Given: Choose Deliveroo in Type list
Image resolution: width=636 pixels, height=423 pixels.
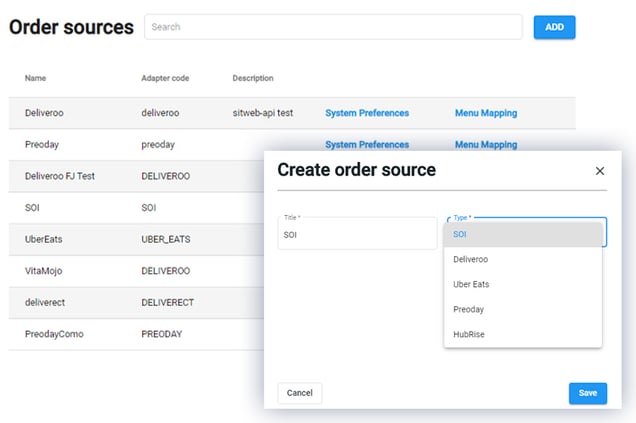Looking at the screenshot, I should [x=523, y=259].
